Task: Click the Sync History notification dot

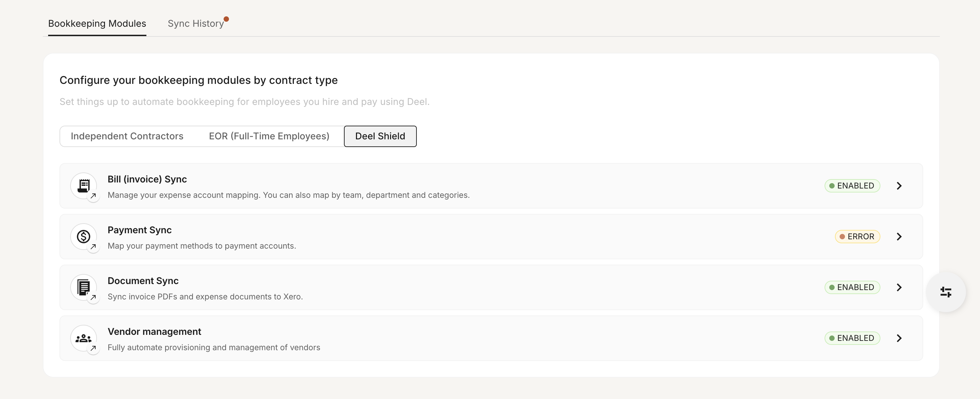Action: [226, 19]
